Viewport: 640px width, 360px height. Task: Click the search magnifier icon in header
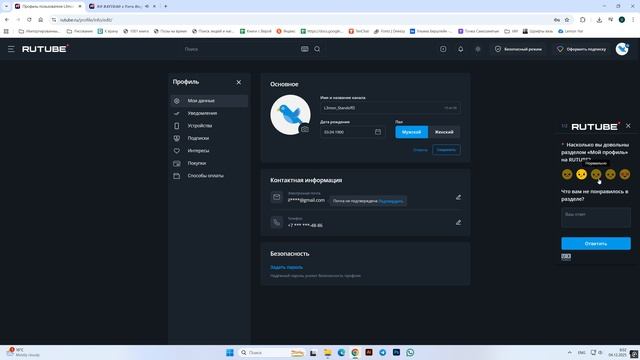(x=317, y=49)
